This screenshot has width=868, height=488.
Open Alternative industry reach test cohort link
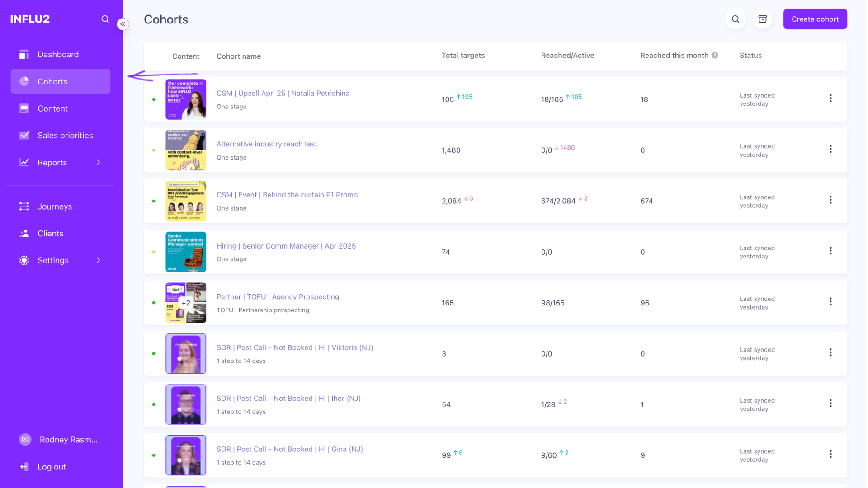click(x=267, y=144)
